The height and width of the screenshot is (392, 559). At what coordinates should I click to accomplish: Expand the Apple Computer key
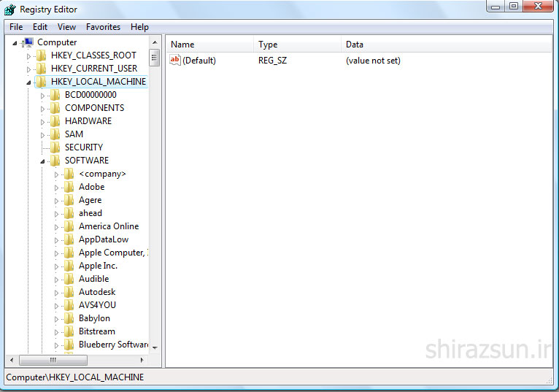coord(56,253)
